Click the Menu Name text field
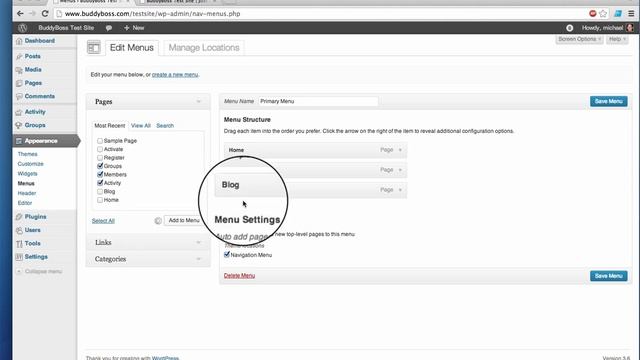 point(318,102)
